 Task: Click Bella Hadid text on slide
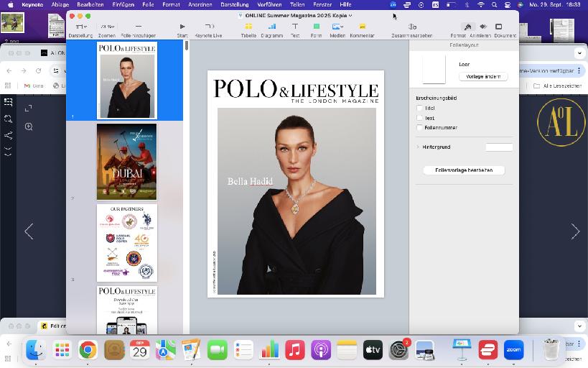tap(250, 181)
